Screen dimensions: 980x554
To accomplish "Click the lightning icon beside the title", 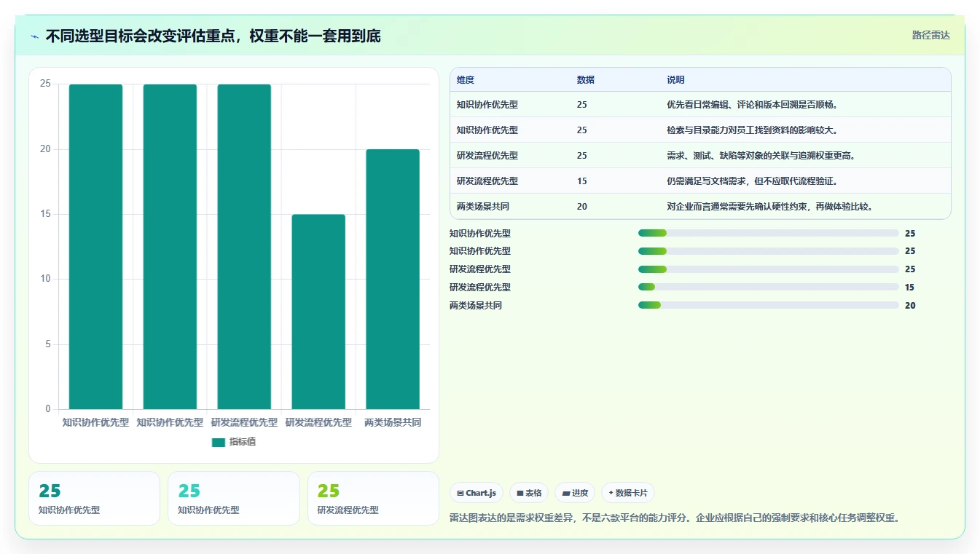I will point(34,36).
